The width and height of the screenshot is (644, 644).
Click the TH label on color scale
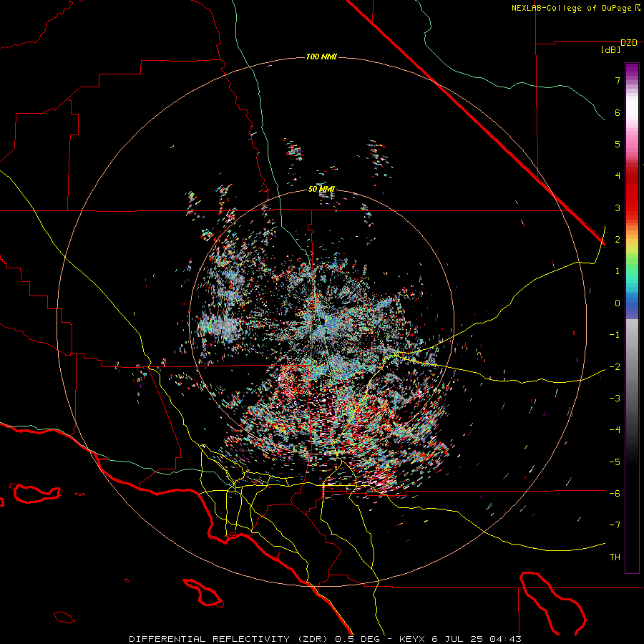(x=615, y=557)
